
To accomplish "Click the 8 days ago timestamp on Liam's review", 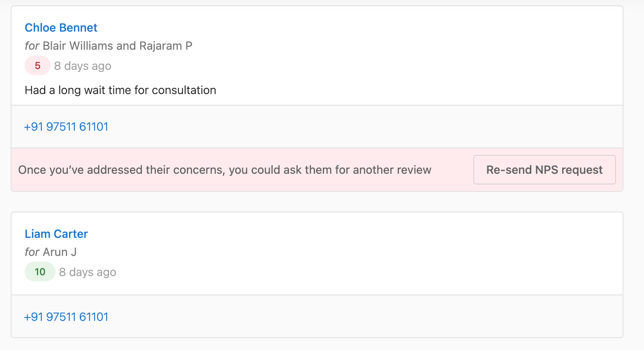I will coord(88,272).
